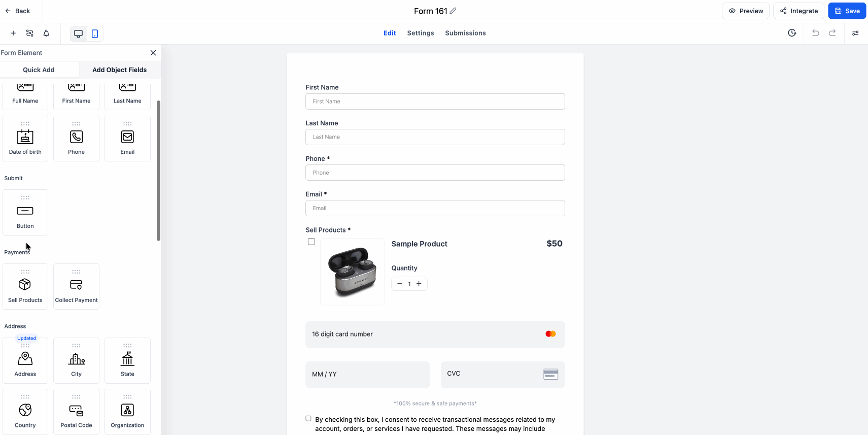Viewport: 868px width, 435px height.
Task: Open the Submissions tab
Action: [465, 33]
